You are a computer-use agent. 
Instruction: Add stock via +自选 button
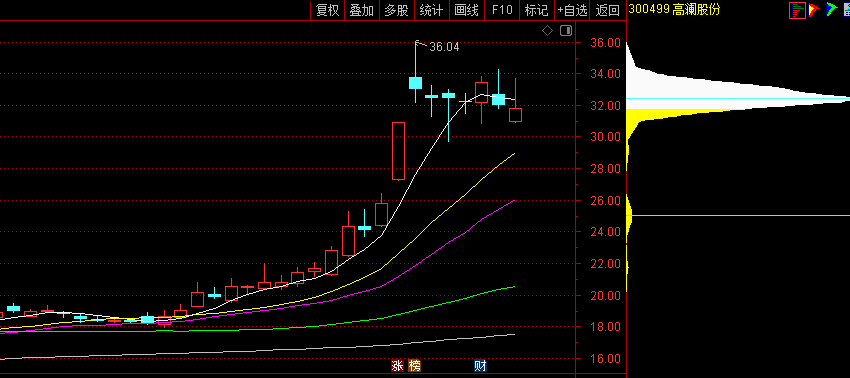coord(572,10)
